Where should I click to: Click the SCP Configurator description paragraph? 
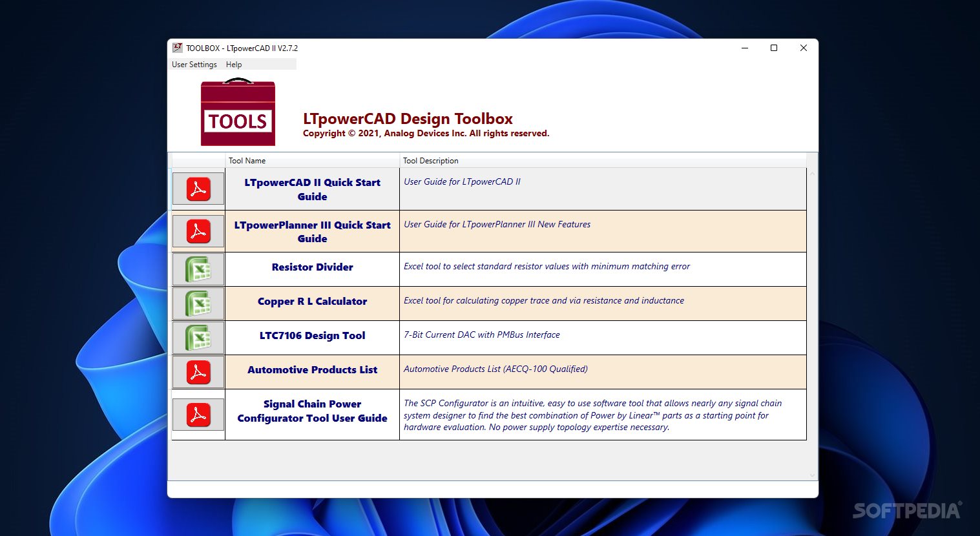(592, 415)
